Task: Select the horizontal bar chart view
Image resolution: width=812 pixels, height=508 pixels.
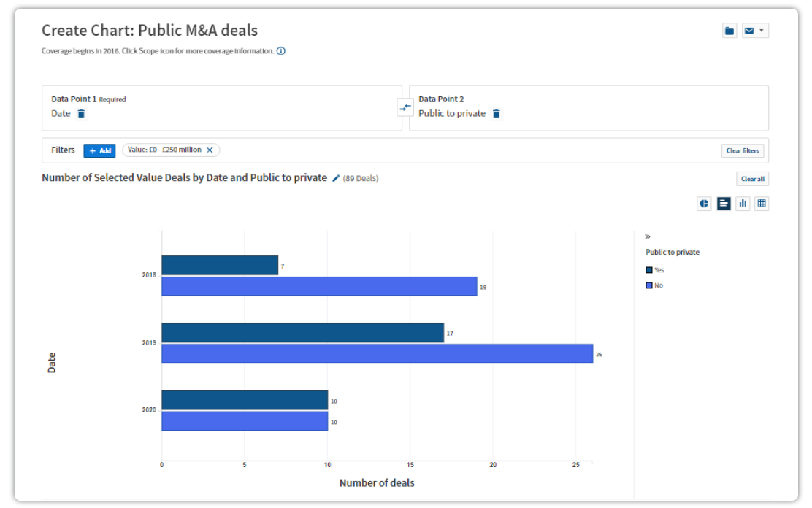Action: (724, 204)
